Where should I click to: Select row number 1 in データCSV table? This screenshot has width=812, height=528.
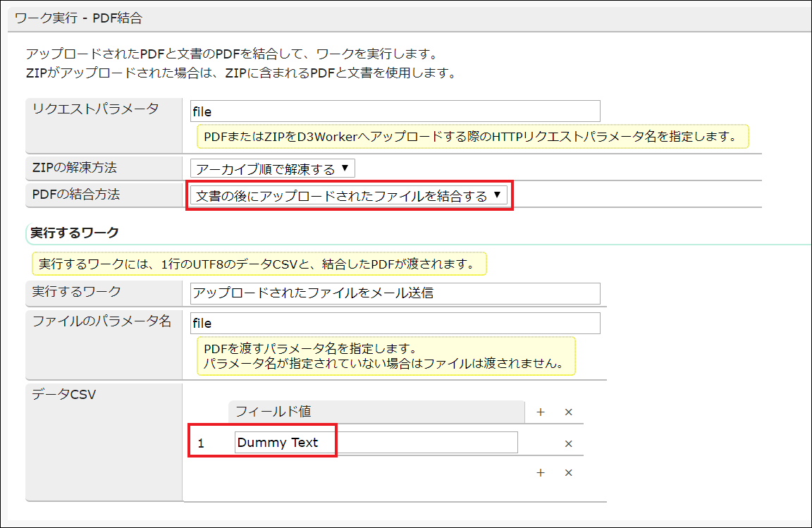coord(202,443)
